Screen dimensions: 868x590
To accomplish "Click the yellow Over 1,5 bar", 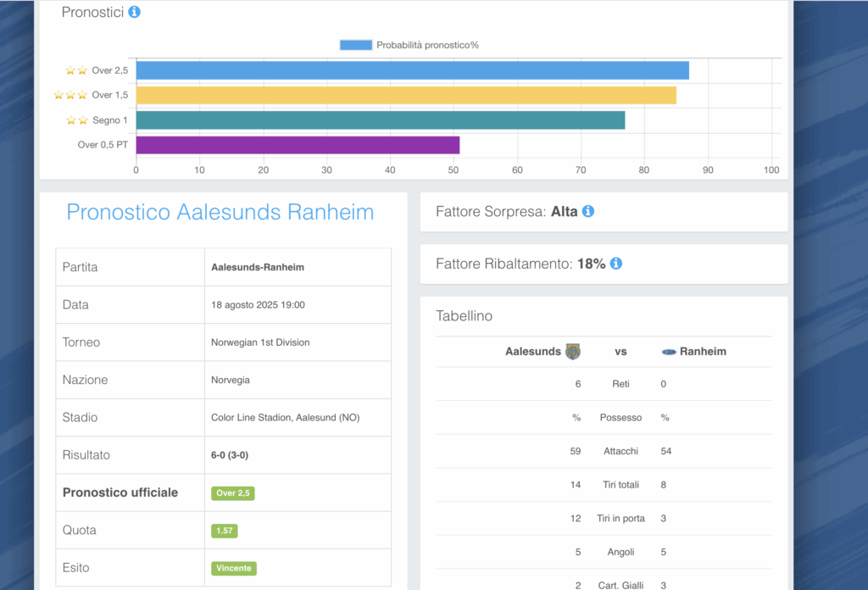I will coord(406,95).
